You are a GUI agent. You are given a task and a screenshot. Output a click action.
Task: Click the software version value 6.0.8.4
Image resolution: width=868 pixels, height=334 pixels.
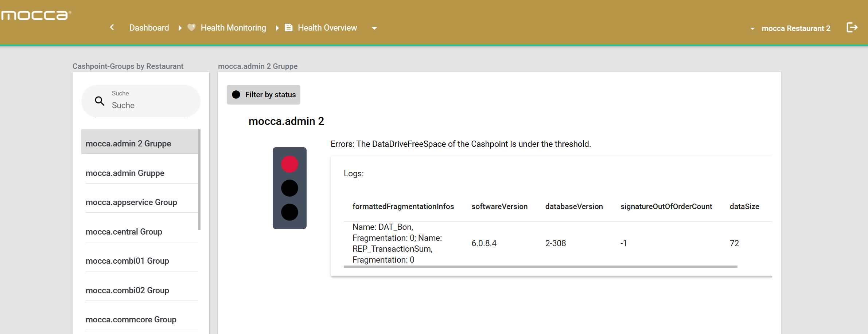point(484,243)
